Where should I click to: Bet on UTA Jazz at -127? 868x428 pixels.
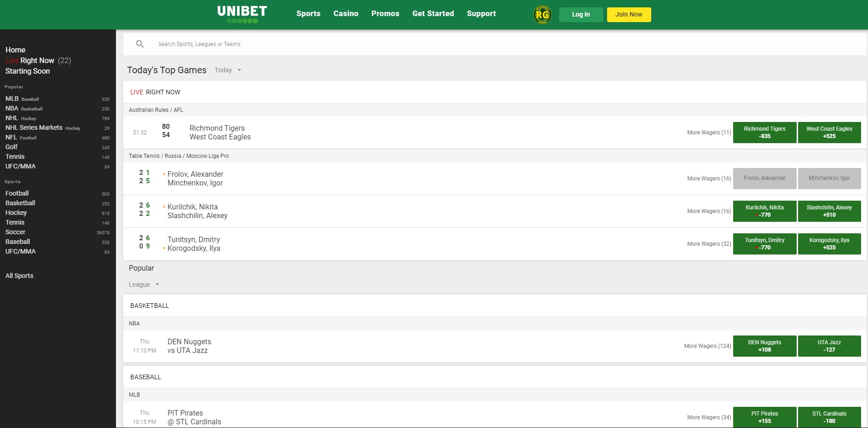[x=829, y=346]
